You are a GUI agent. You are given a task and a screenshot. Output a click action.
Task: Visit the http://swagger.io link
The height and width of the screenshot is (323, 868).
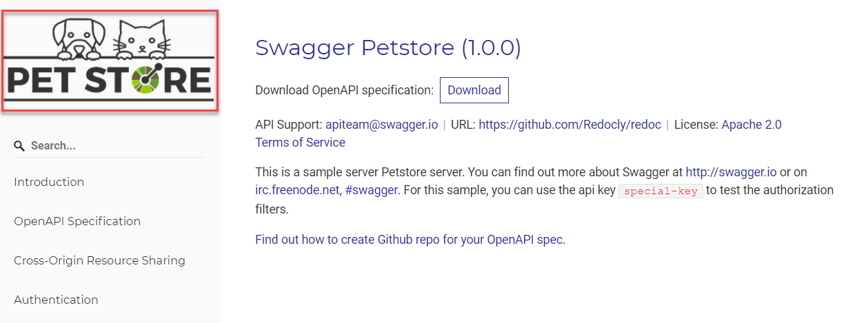(731, 171)
